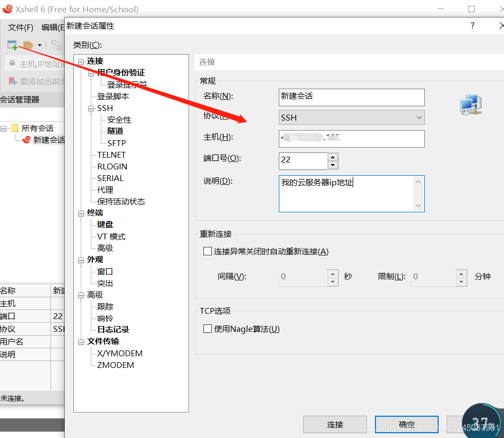504x438 pixels.
Task: Select 保持活动状态 in category tree
Action: 121,202
